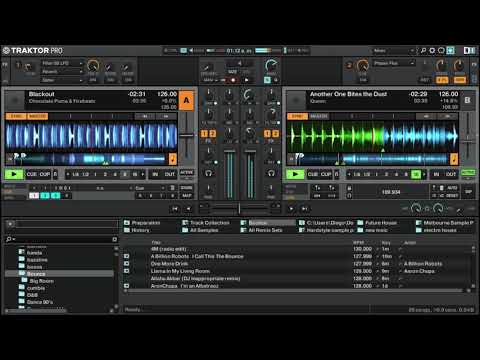The height and width of the screenshot is (360, 480).
Task: Toggle ACTIVE loop on Deck B
Action: 468,172
